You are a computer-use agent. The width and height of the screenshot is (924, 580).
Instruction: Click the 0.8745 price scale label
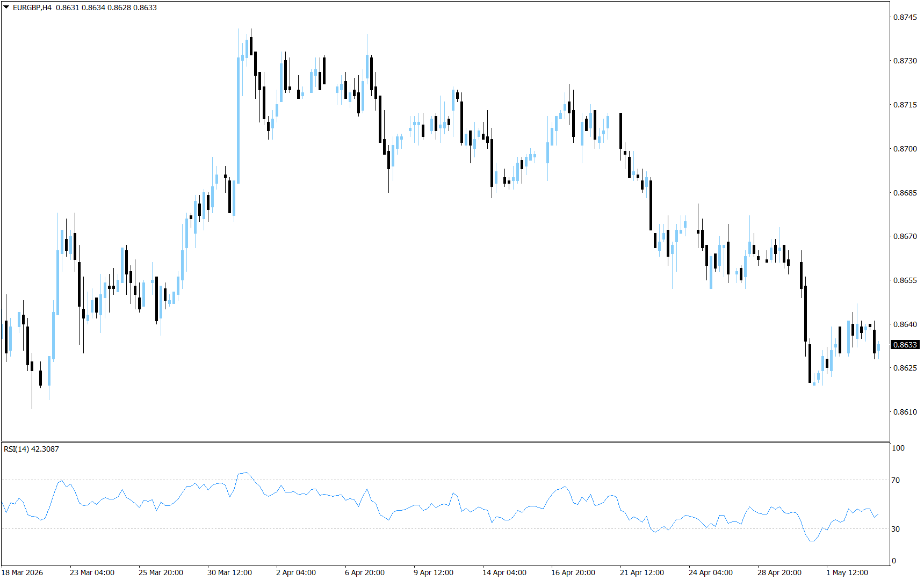(x=905, y=17)
